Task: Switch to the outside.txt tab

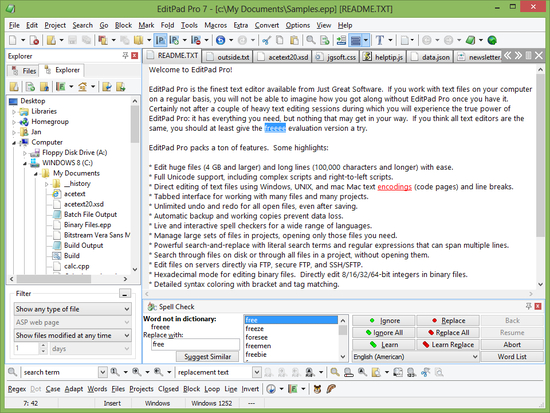Action: click(x=228, y=57)
